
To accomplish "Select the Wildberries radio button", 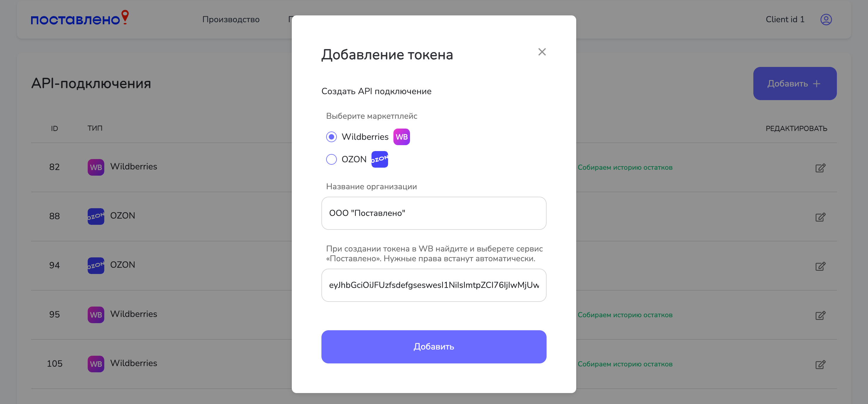I will click(x=331, y=137).
